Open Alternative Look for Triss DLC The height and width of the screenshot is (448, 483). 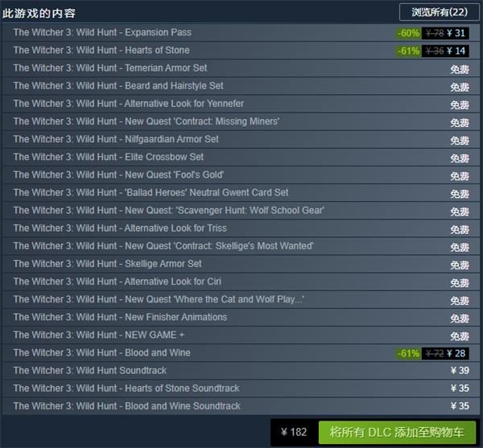(241, 228)
